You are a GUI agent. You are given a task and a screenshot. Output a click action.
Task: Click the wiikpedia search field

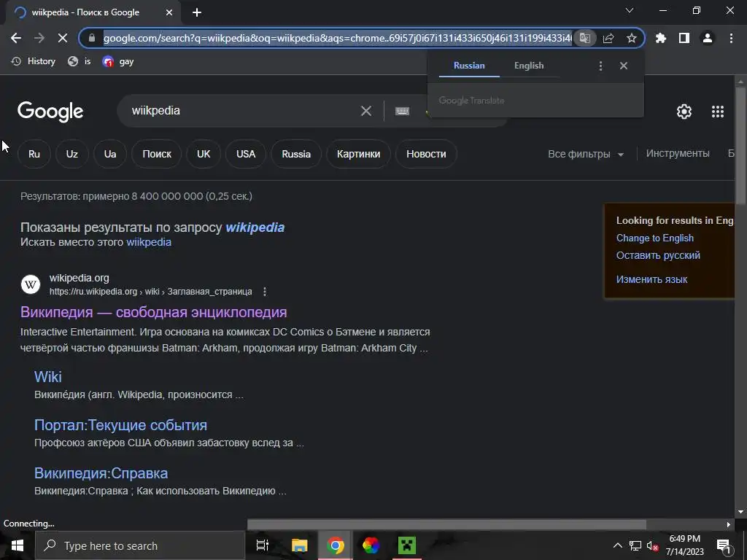click(x=243, y=111)
